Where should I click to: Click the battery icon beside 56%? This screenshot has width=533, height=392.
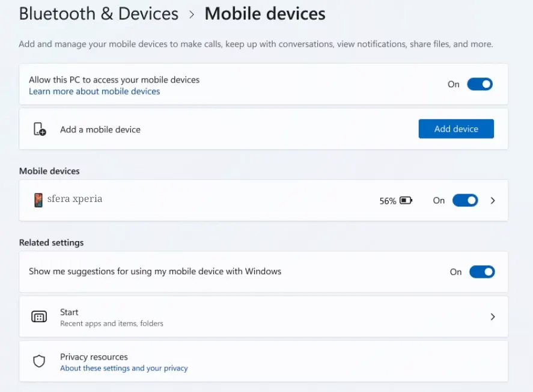pyautogui.click(x=406, y=201)
